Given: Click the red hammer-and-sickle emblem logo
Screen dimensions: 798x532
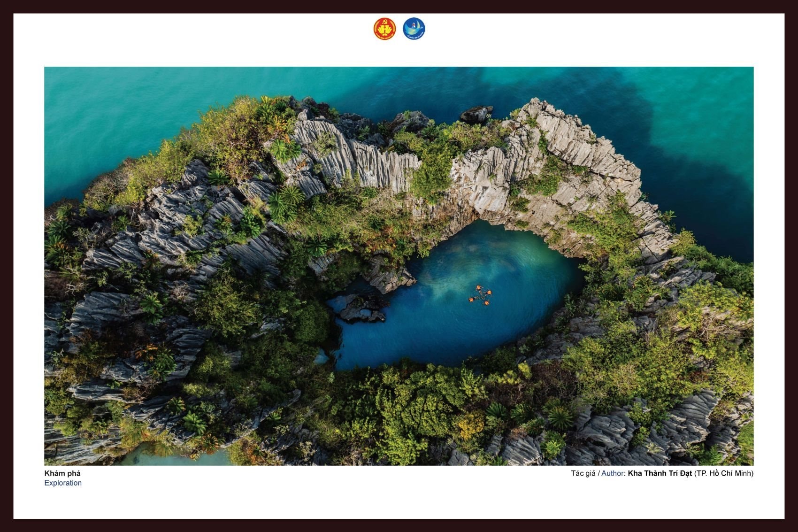Looking at the screenshot, I should [x=384, y=29].
